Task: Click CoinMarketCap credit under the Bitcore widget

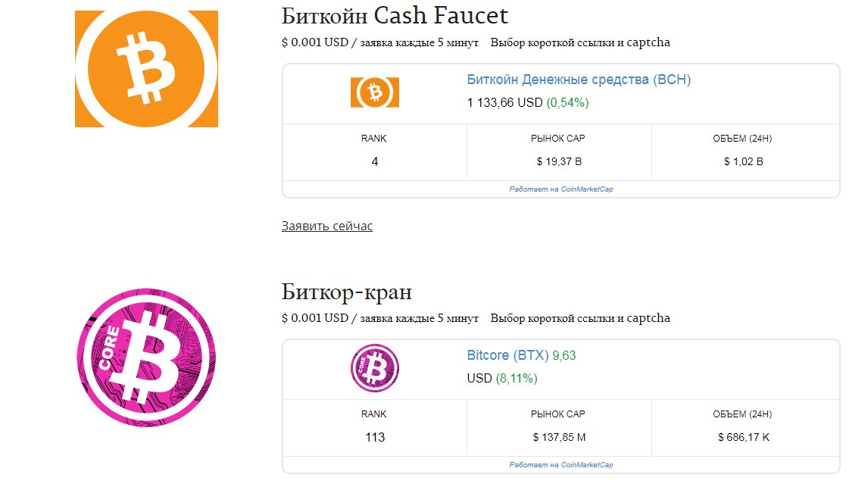Action: (x=560, y=465)
